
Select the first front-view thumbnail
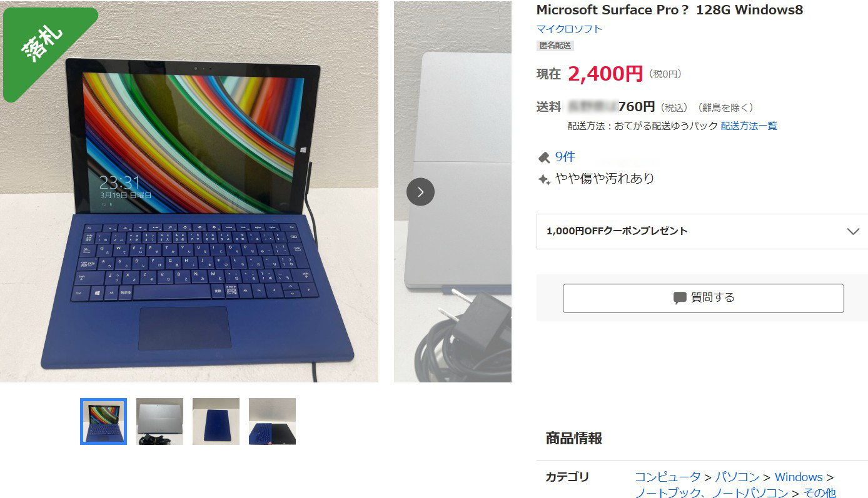(x=103, y=421)
